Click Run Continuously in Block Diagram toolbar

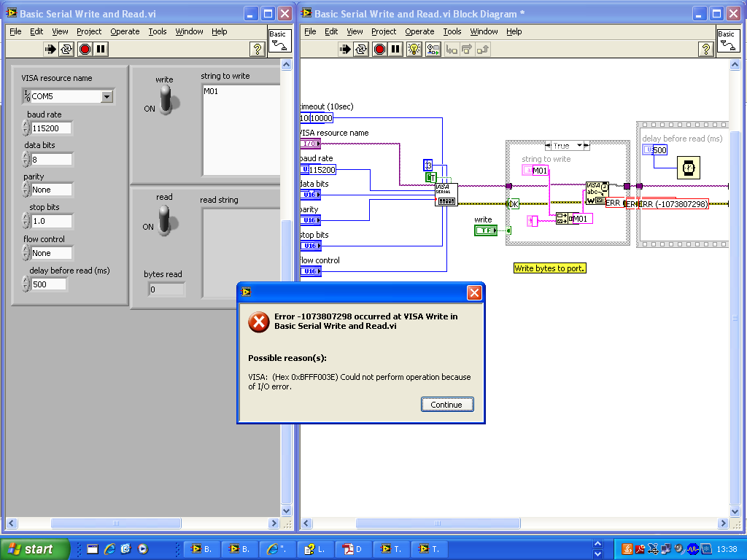point(361,49)
